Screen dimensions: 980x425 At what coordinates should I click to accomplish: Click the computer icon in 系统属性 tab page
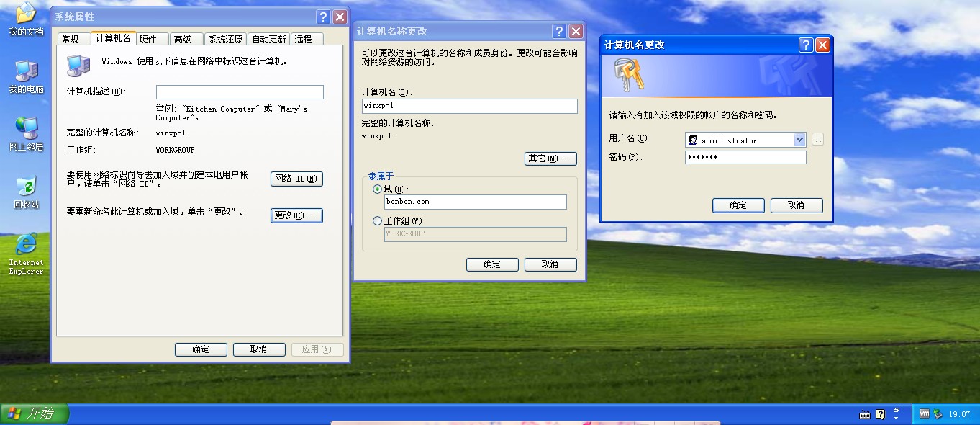78,66
